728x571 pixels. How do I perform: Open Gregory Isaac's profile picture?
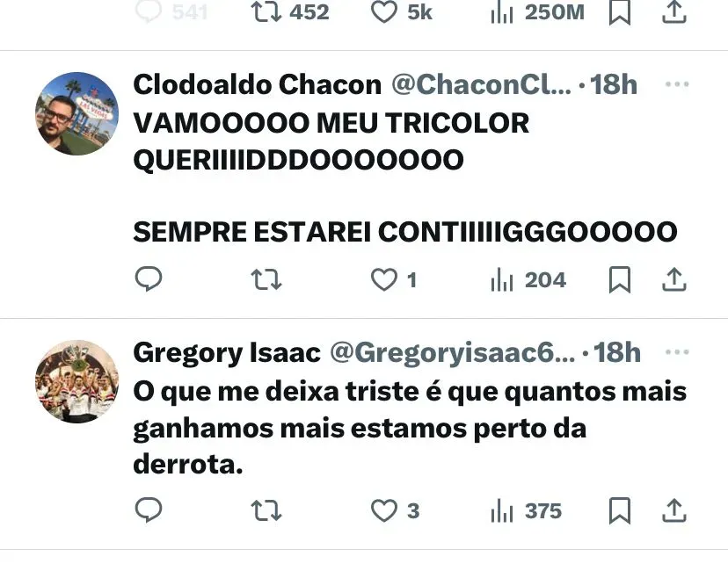pyautogui.click(x=77, y=381)
